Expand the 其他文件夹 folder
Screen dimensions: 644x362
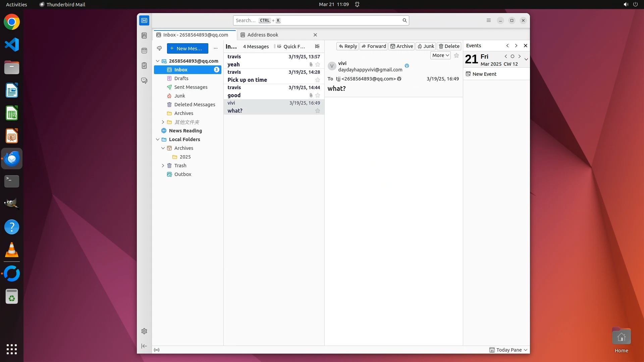coord(163,122)
